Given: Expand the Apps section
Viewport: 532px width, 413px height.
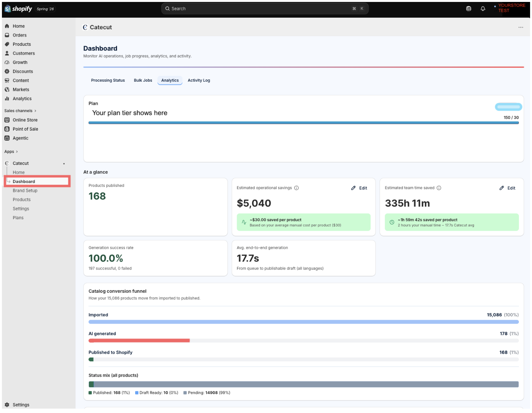Looking at the screenshot, I should (x=11, y=152).
